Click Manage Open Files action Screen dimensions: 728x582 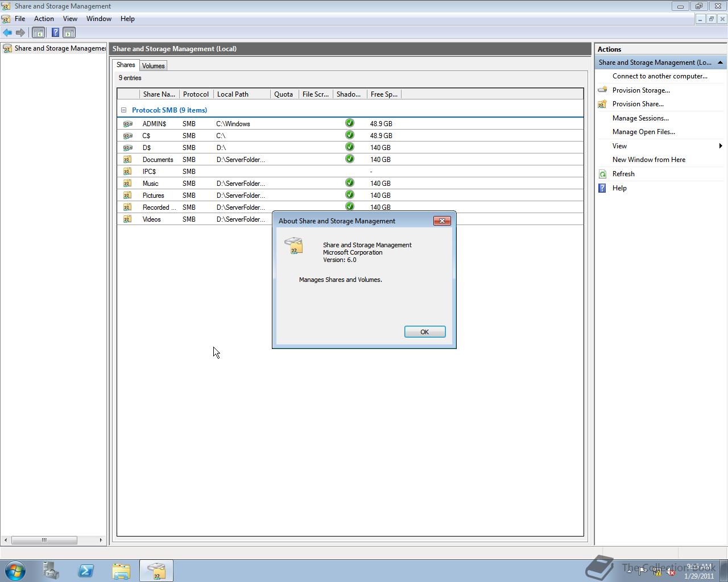(x=643, y=132)
